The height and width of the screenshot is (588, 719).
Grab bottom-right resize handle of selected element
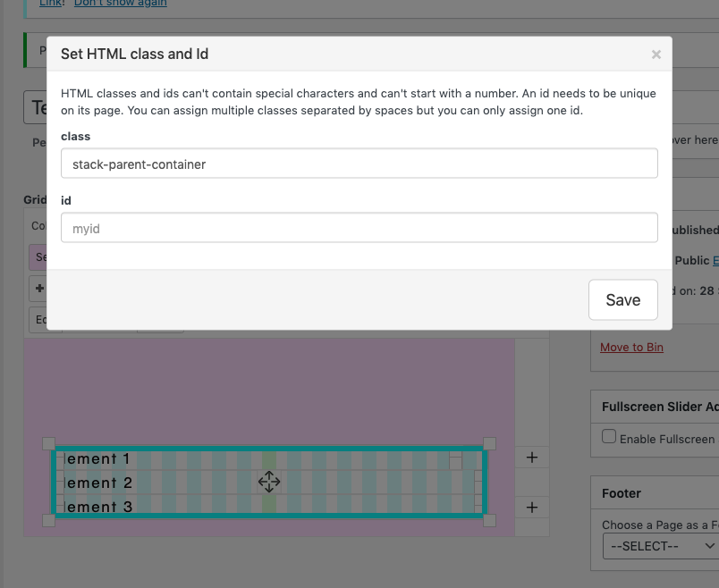489,520
